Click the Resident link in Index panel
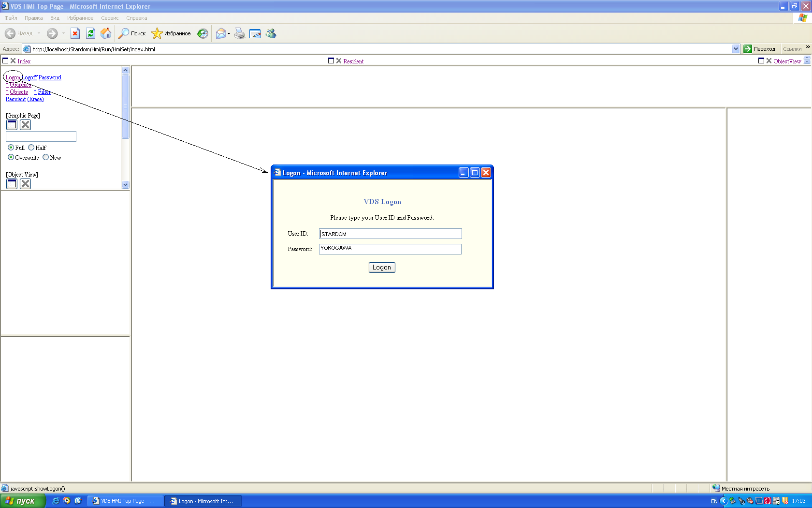This screenshot has height=508, width=812. coord(15,99)
